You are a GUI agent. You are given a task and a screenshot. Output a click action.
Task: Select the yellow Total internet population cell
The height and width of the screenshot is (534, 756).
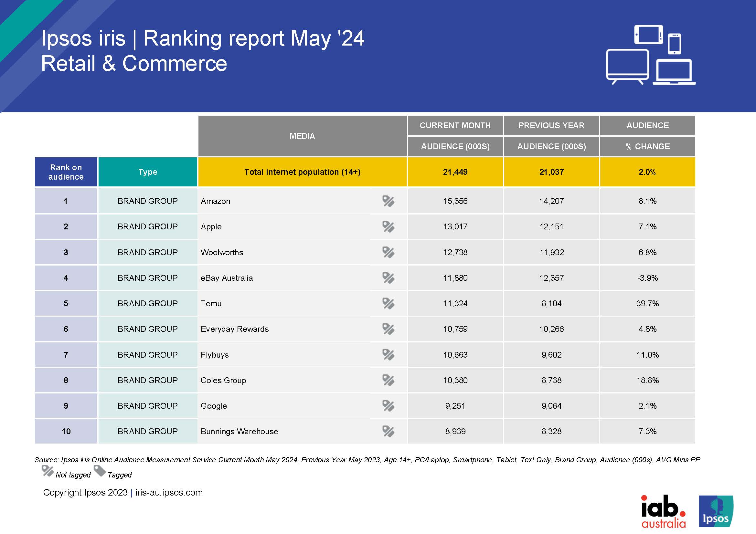pyautogui.click(x=302, y=172)
